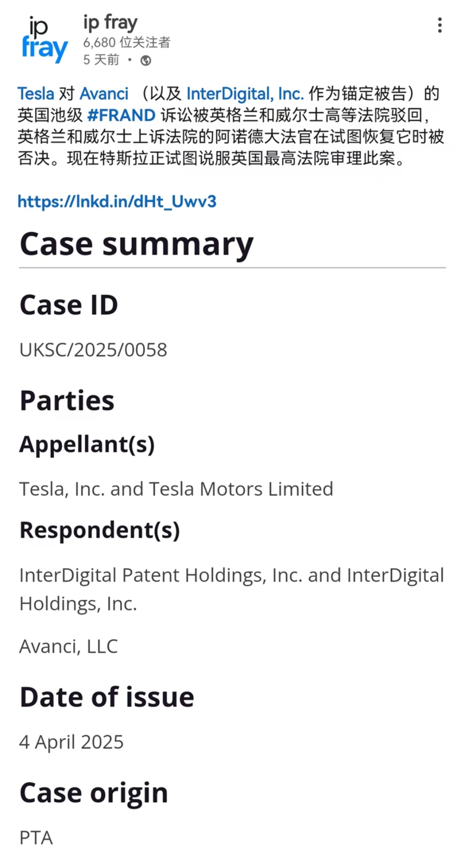Click the Case origin PTA value
The width and height of the screenshot is (465, 868).
pos(36,838)
